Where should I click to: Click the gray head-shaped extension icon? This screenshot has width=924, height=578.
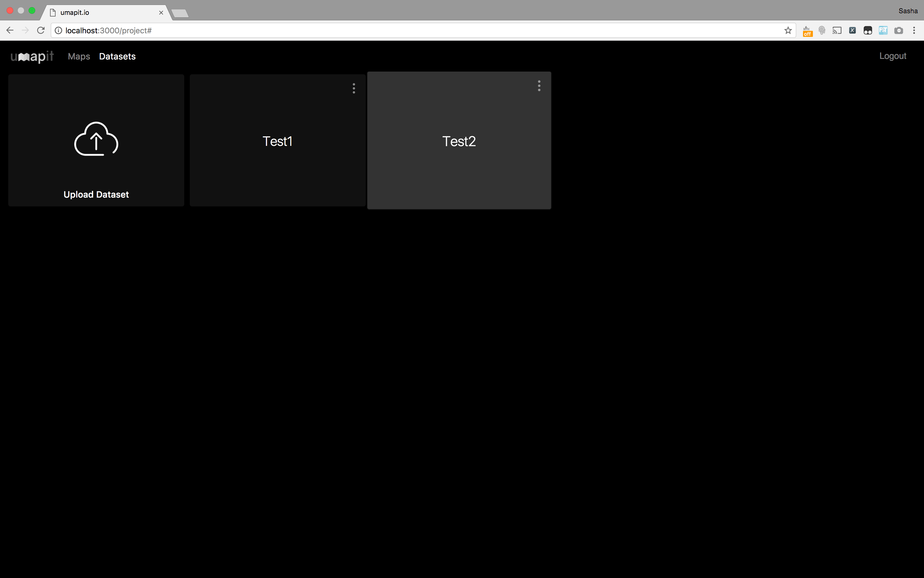(x=822, y=30)
